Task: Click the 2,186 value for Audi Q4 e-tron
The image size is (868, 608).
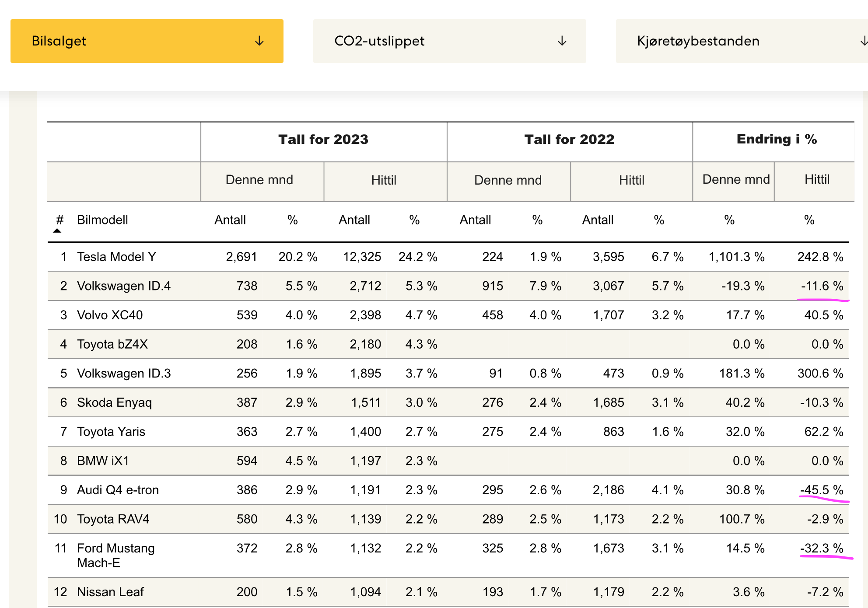Action: pyautogui.click(x=609, y=490)
